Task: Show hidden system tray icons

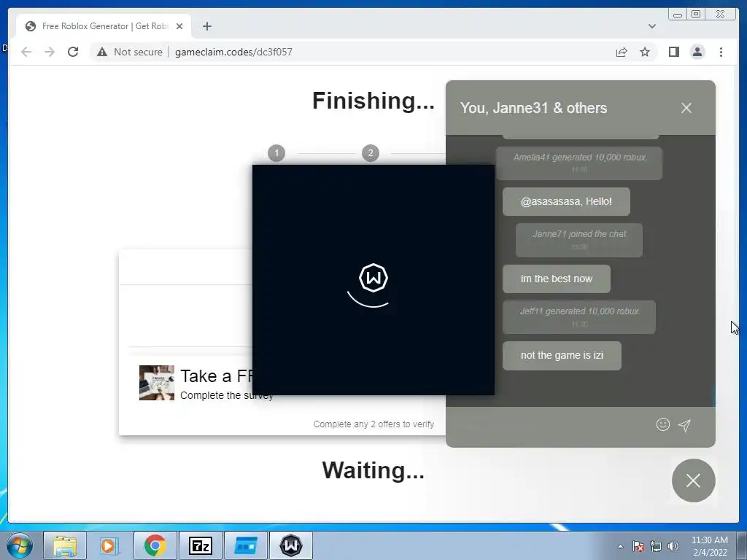Action: tap(620, 546)
